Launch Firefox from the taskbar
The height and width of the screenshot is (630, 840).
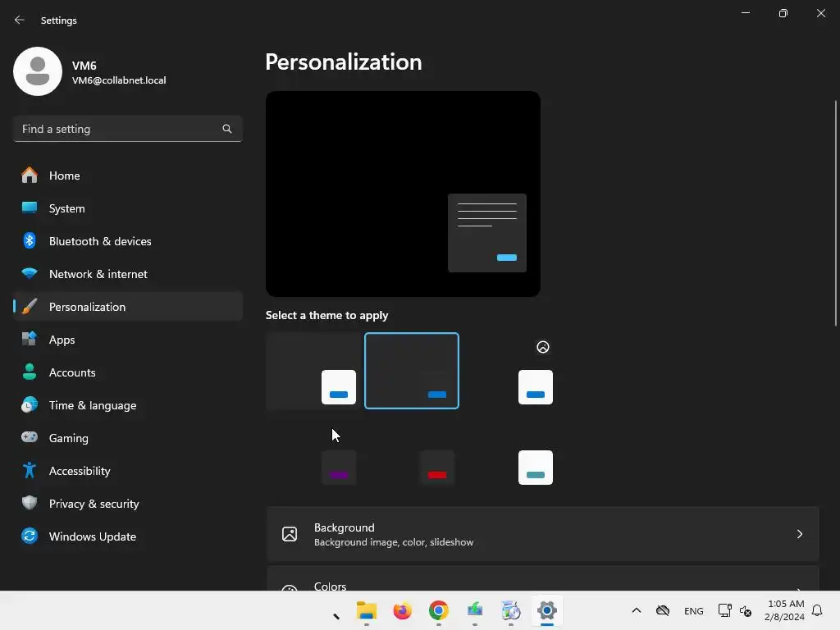click(402, 610)
